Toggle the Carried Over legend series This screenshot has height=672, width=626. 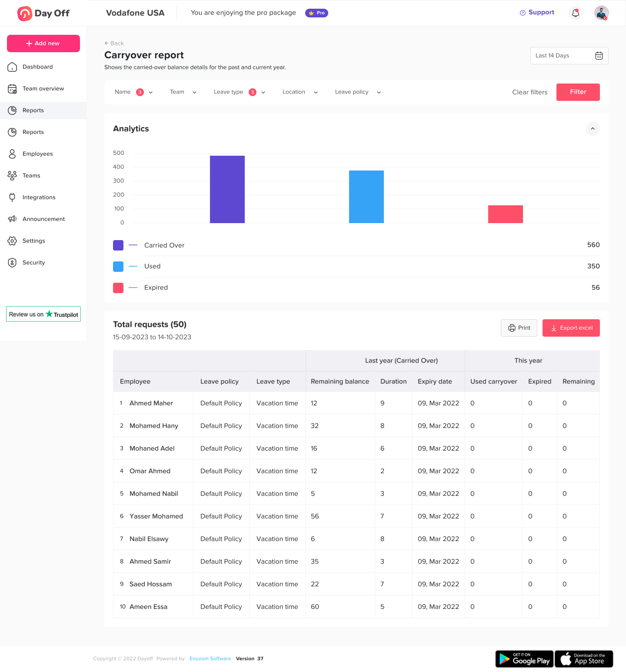[118, 245]
